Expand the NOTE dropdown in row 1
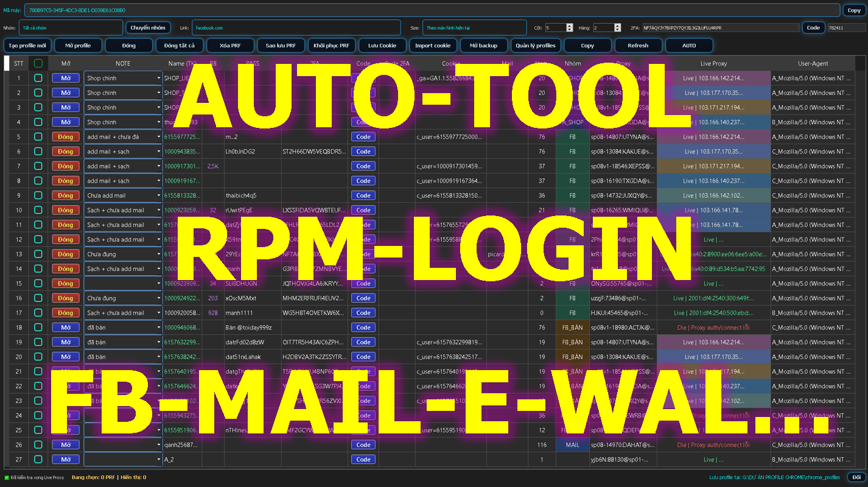Screen dimensions: 868x487 click(x=123, y=78)
